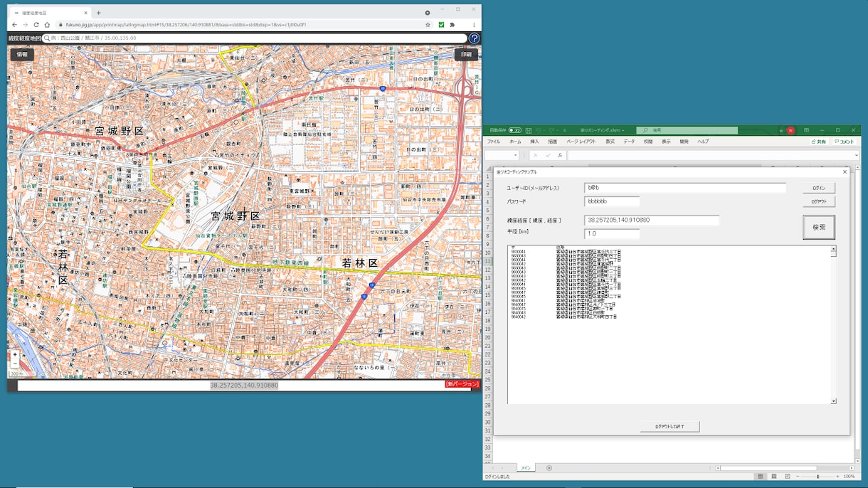Click Excel redo arrow
The width and height of the screenshot is (868, 488).
tap(551, 130)
